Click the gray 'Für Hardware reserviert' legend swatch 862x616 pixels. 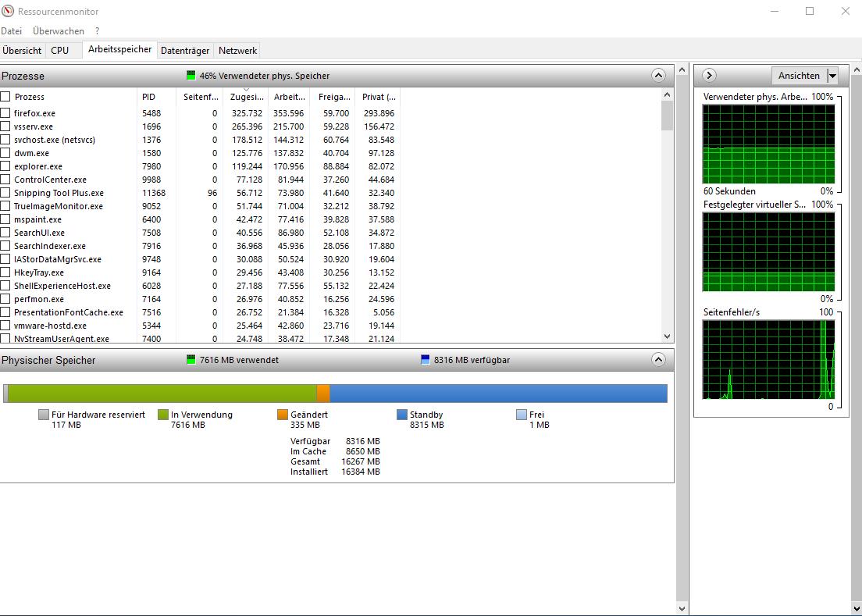click(44, 415)
